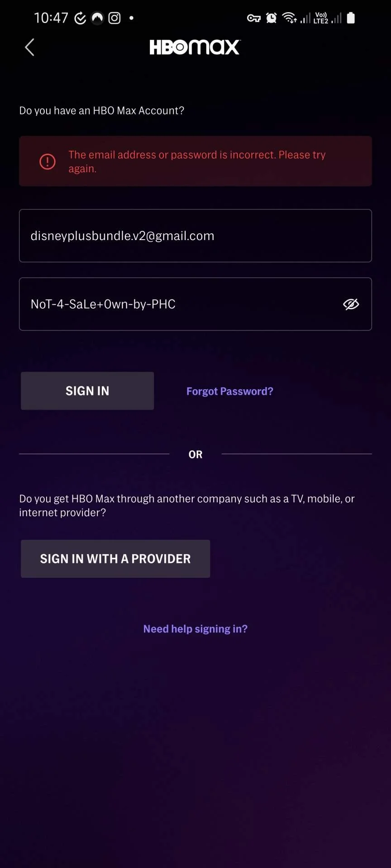Open the Forgot Password link
This screenshot has width=391, height=868.
pos(230,392)
